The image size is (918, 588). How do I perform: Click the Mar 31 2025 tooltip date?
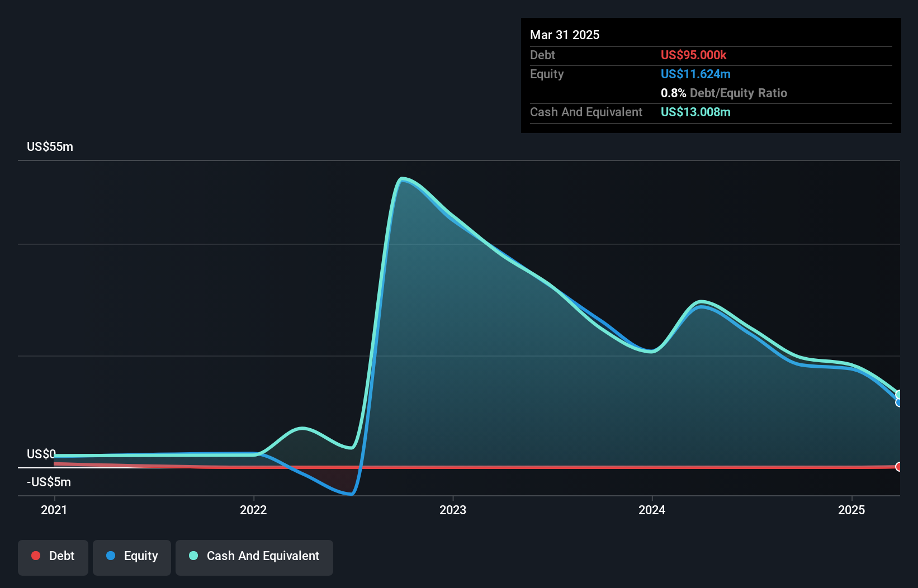pos(565,35)
